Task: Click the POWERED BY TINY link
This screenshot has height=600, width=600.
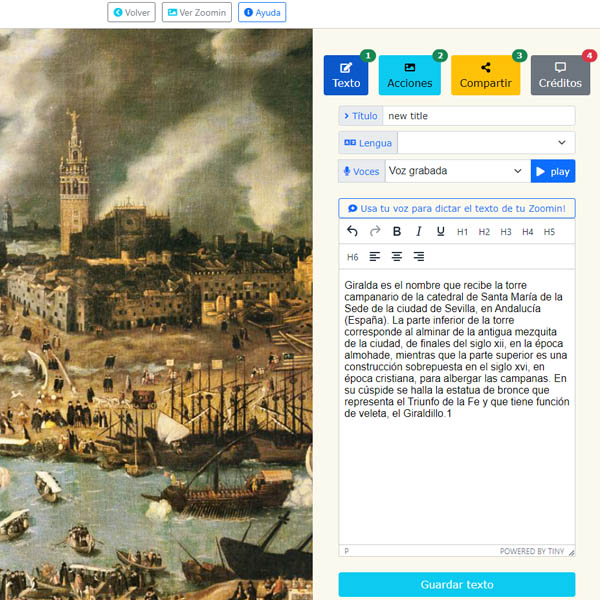Action: (x=532, y=551)
